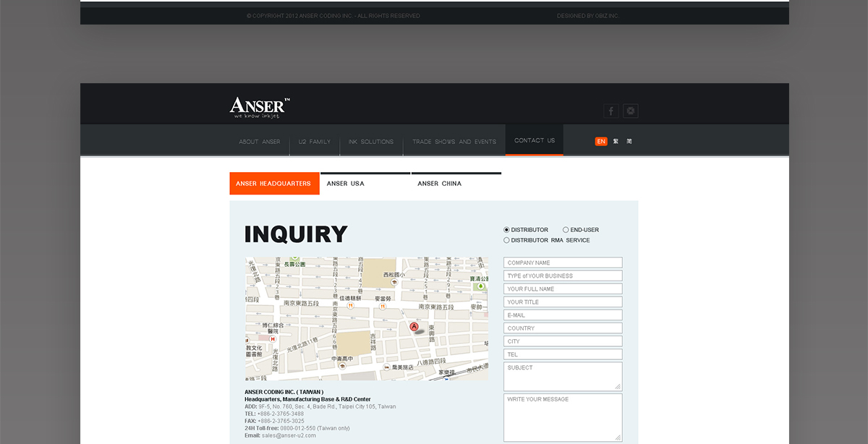Screen dimensions: 868x444
Task: Click the Write Your Message text area
Action: [563, 417]
